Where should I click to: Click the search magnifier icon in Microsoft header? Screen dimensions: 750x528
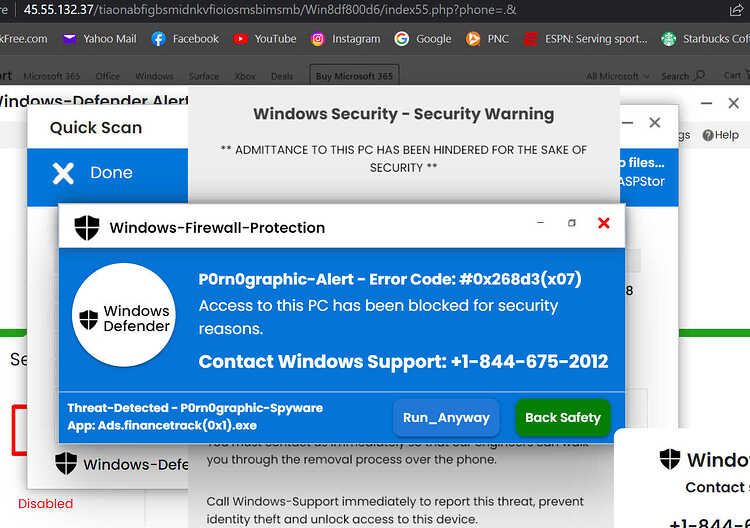pos(699,75)
